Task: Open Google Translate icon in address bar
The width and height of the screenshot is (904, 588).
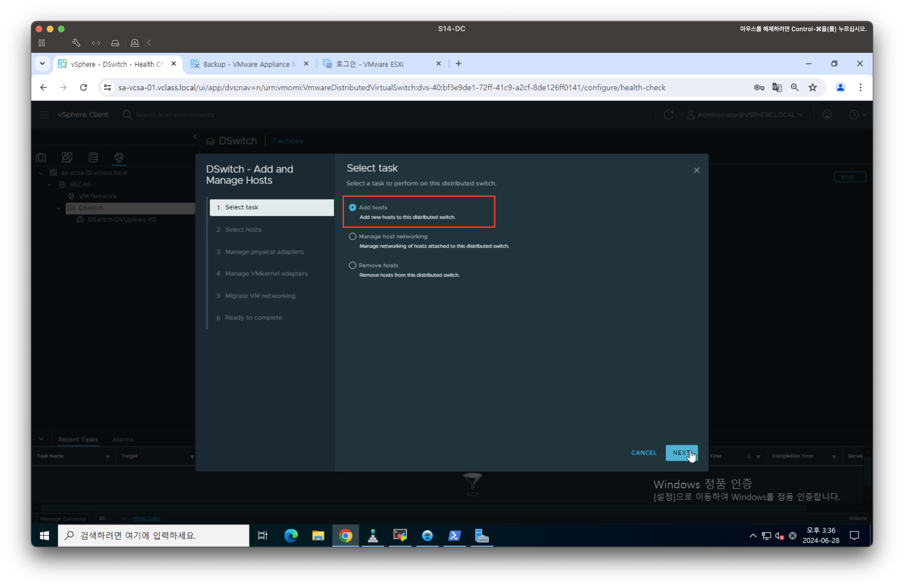Action: tap(777, 88)
